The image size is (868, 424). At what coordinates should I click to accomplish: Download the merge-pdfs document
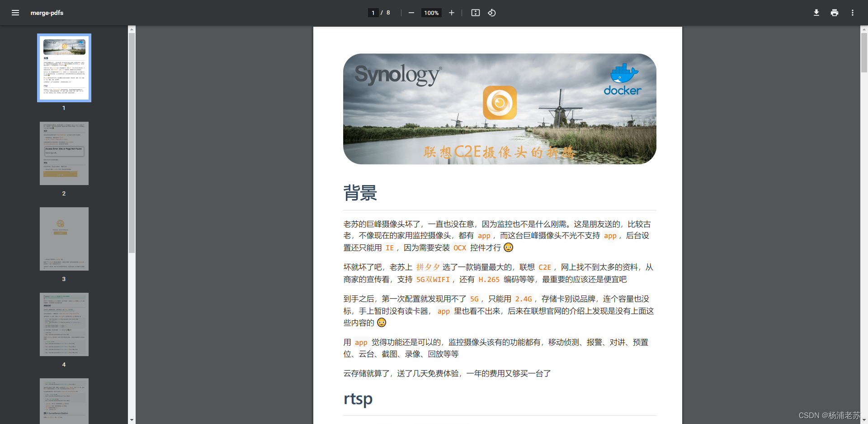pos(816,13)
